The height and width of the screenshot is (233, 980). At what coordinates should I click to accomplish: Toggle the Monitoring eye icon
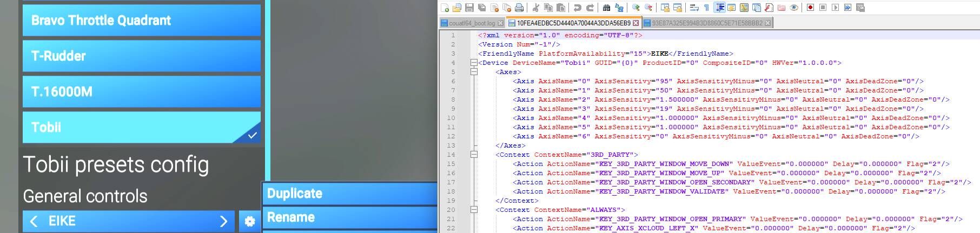click(x=794, y=8)
